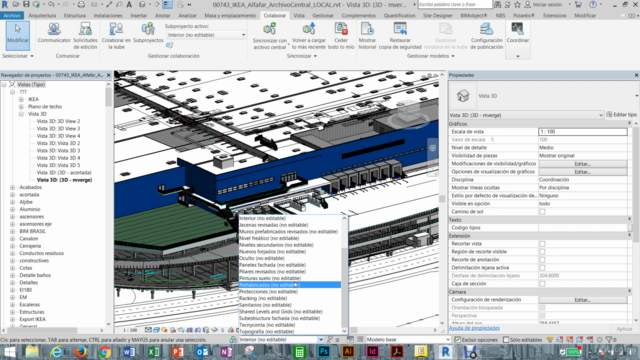The height and width of the screenshot is (360, 640).
Task: Open Modelo base dropdown
Action: pyautogui.click(x=407, y=340)
